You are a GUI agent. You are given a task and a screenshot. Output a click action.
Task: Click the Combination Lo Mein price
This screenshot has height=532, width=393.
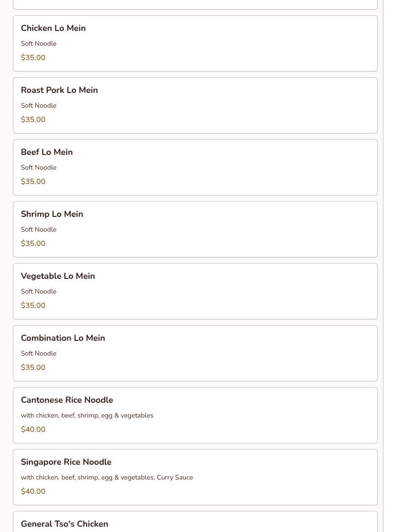point(33,368)
